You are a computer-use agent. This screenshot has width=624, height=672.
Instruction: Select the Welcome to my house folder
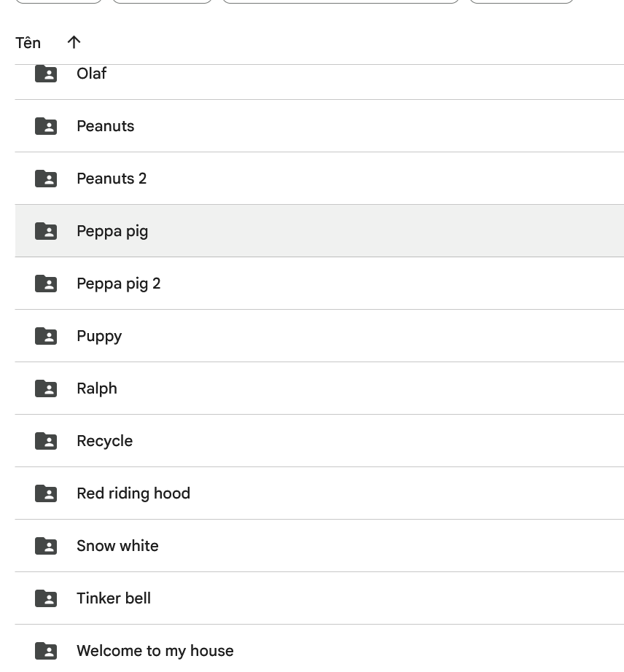155,651
